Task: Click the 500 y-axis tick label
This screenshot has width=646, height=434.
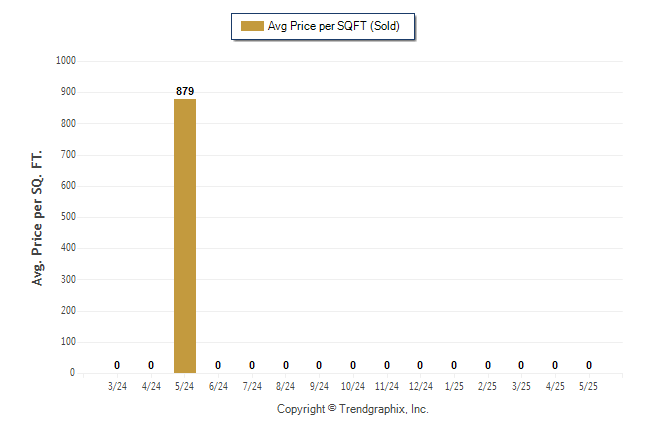Action: coord(68,216)
